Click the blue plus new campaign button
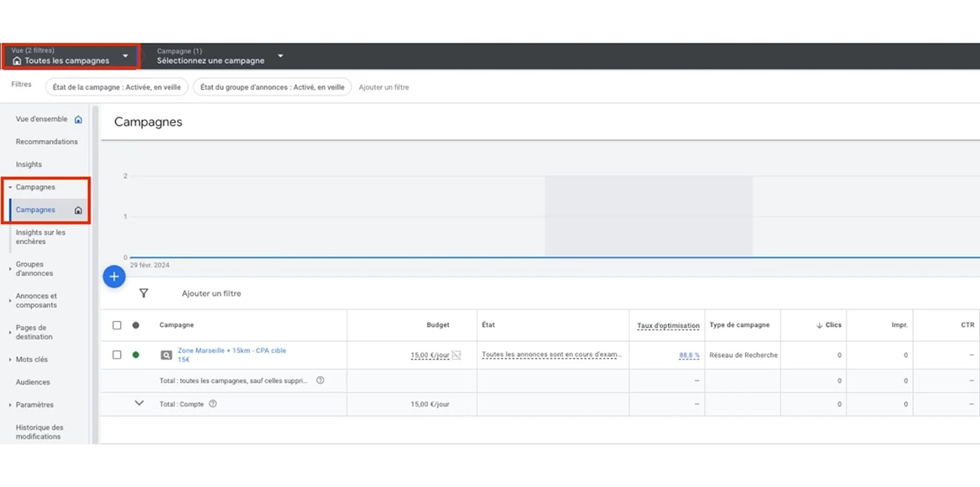This screenshot has height=487, width=980. click(114, 276)
